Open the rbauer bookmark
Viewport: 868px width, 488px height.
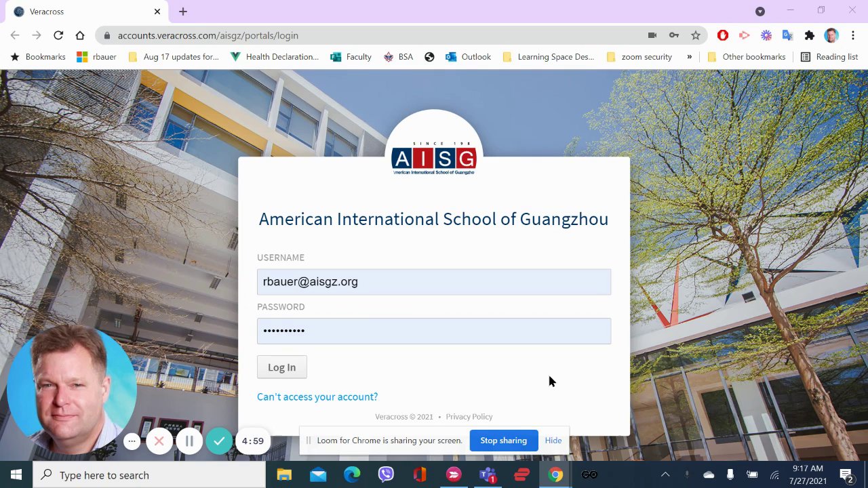[x=96, y=57]
